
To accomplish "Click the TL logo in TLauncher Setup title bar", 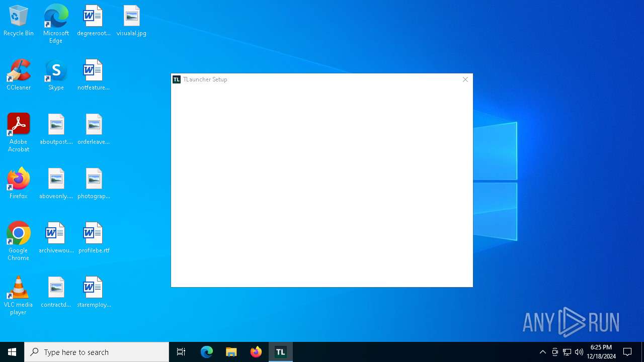I will (x=177, y=79).
